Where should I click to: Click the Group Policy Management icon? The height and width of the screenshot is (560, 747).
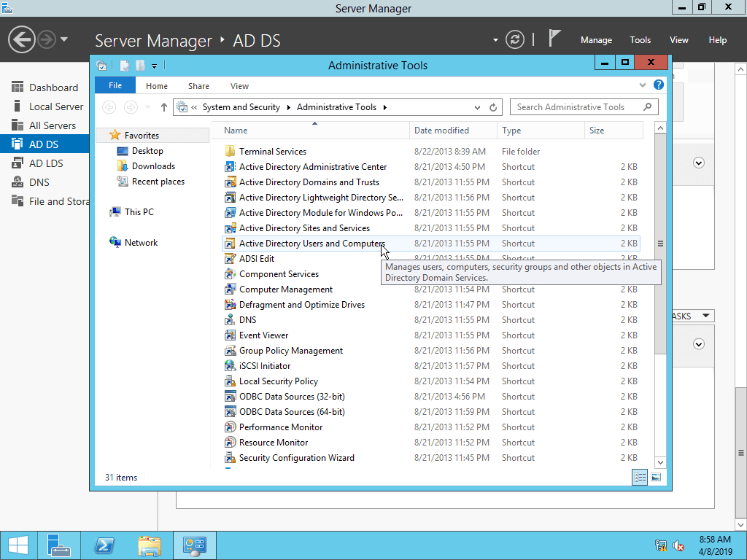(230, 351)
